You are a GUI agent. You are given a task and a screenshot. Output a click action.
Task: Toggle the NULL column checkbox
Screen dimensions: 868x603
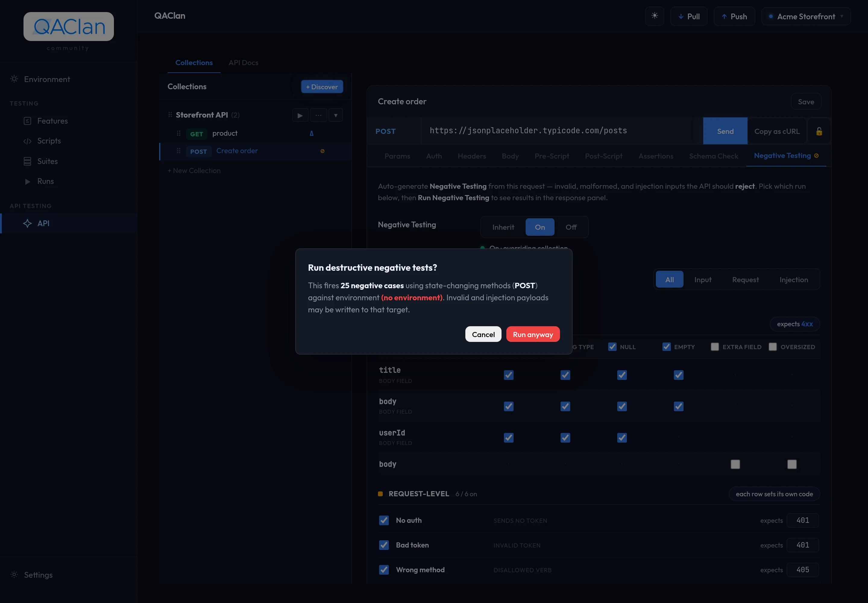coord(612,347)
